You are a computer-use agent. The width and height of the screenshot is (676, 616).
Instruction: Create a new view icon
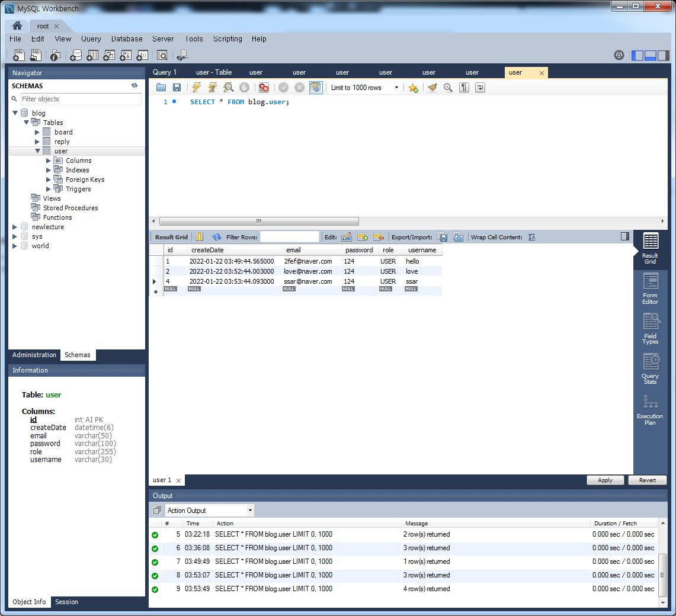click(109, 54)
